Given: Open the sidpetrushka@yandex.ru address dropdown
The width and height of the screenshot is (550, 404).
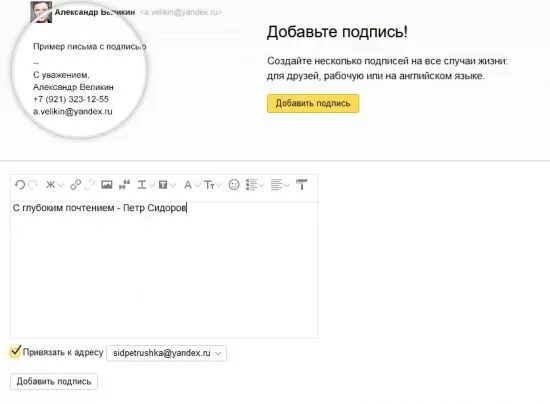Looking at the screenshot, I should point(166,353).
